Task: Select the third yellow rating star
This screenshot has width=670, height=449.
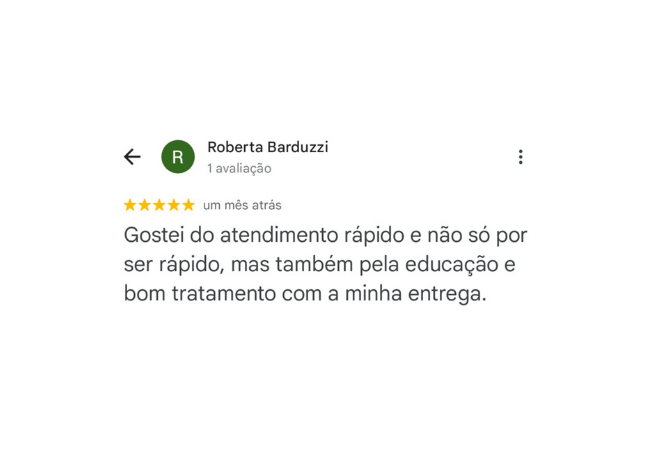Action: click(159, 205)
